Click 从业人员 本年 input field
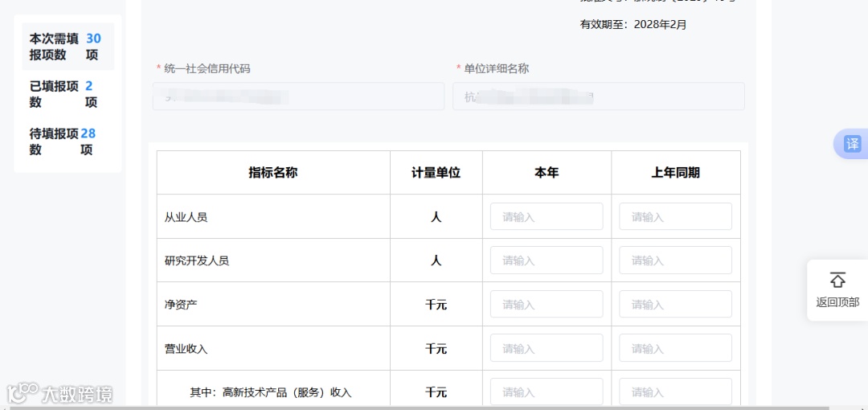The image size is (868, 410). click(547, 216)
